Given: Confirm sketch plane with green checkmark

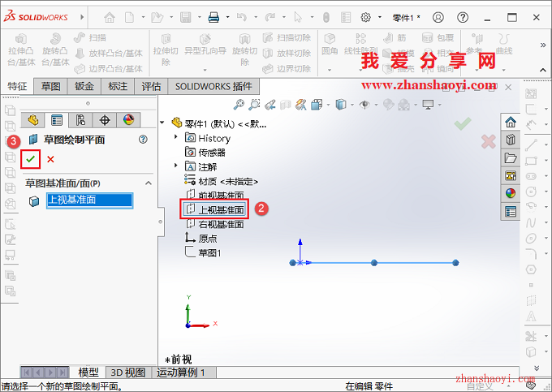Looking at the screenshot, I should click(x=31, y=159).
